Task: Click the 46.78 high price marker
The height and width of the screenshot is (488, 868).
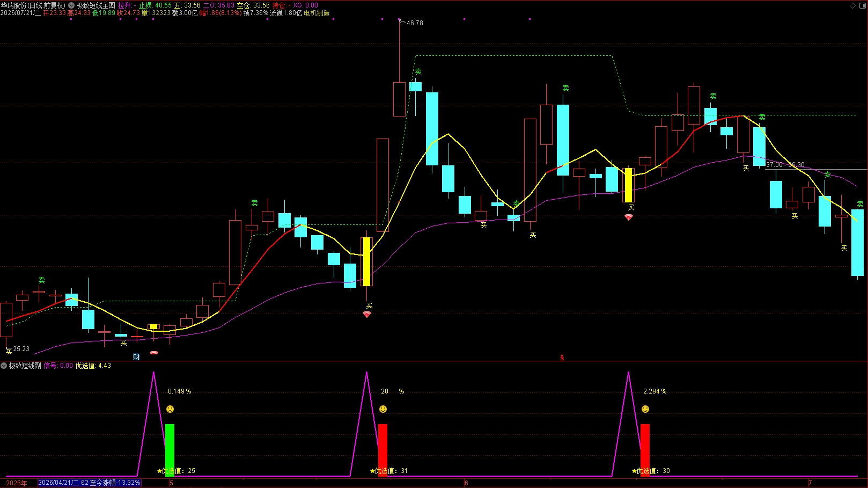Action: [x=415, y=23]
